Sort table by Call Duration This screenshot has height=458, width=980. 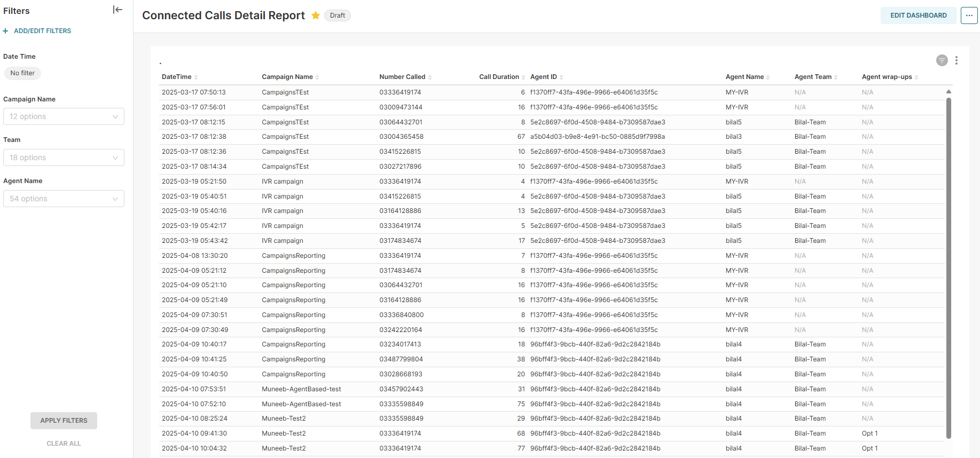pyautogui.click(x=499, y=77)
